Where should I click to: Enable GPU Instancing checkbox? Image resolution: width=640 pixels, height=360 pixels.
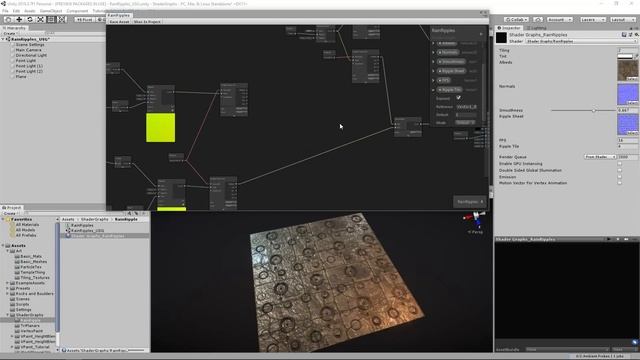[x=620, y=164]
